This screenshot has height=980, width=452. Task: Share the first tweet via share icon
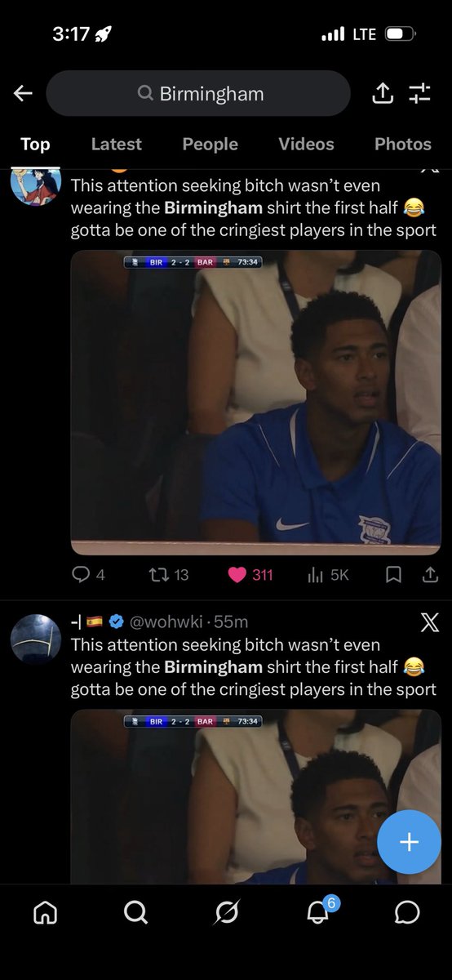click(x=430, y=575)
